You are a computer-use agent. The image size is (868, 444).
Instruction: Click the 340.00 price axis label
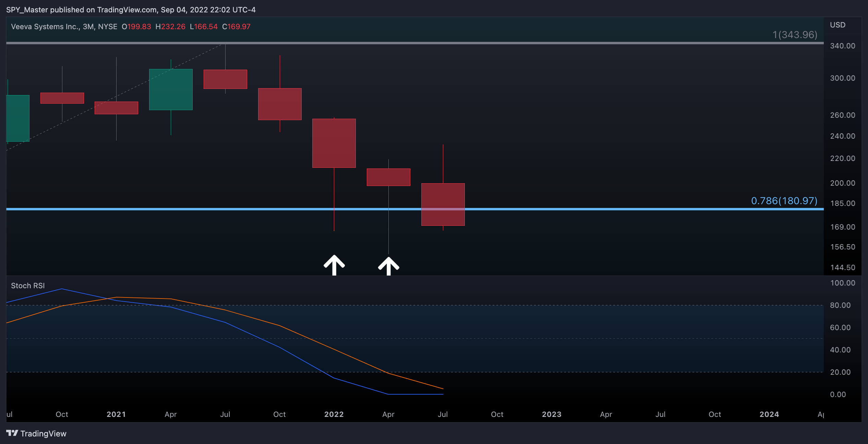click(843, 46)
